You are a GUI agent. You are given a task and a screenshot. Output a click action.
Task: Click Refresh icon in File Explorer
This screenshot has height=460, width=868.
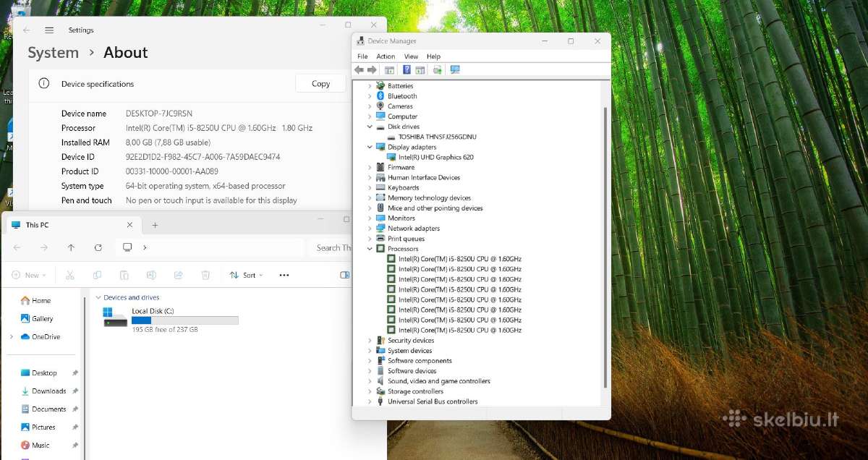98,247
